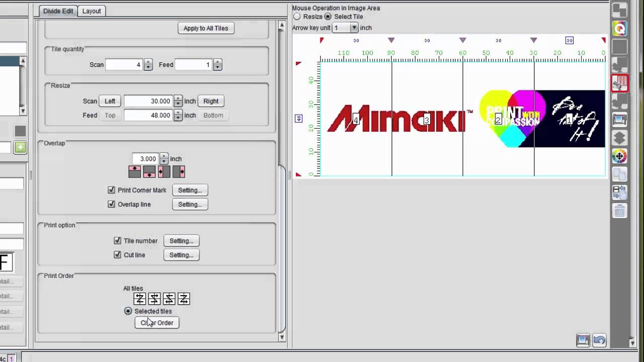Switch to the Layout tab

coord(92,11)
